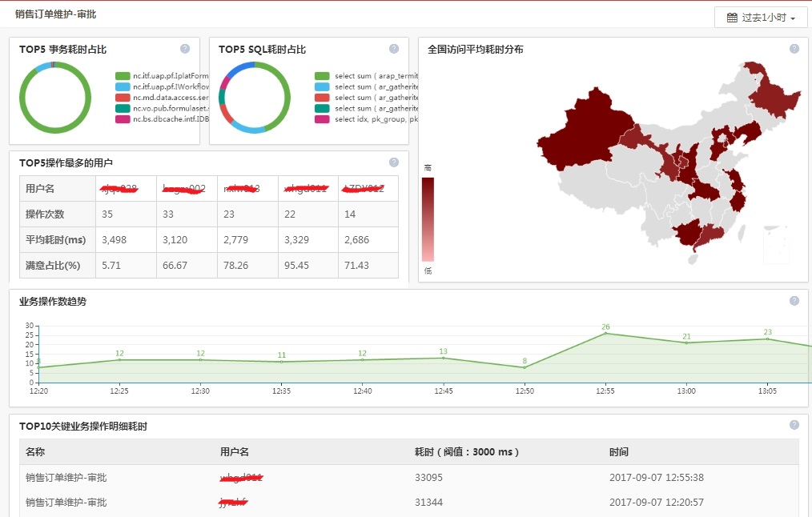
Task: Click the 21 data point at 13:00
Action: pyautogui.click(x=687, y=343)
